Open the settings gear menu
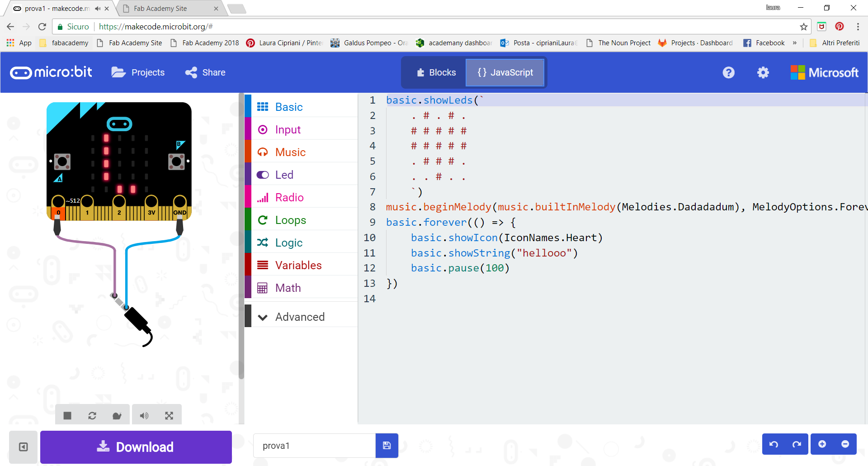 [x=763, y=72]
